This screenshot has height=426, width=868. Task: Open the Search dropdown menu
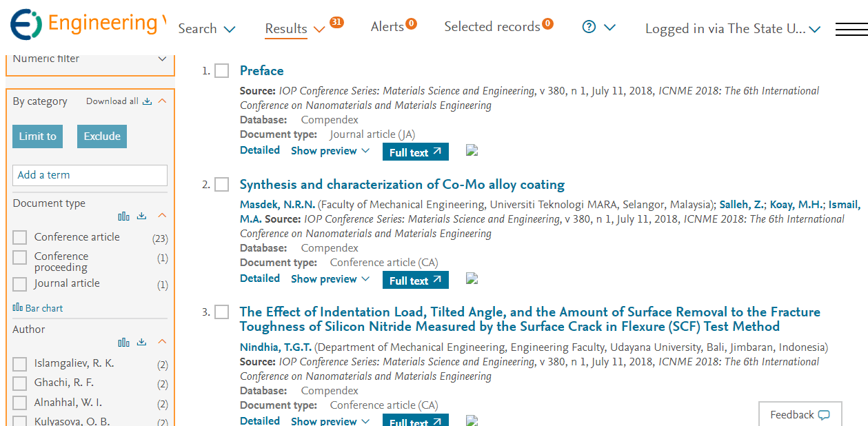(207, 29)
